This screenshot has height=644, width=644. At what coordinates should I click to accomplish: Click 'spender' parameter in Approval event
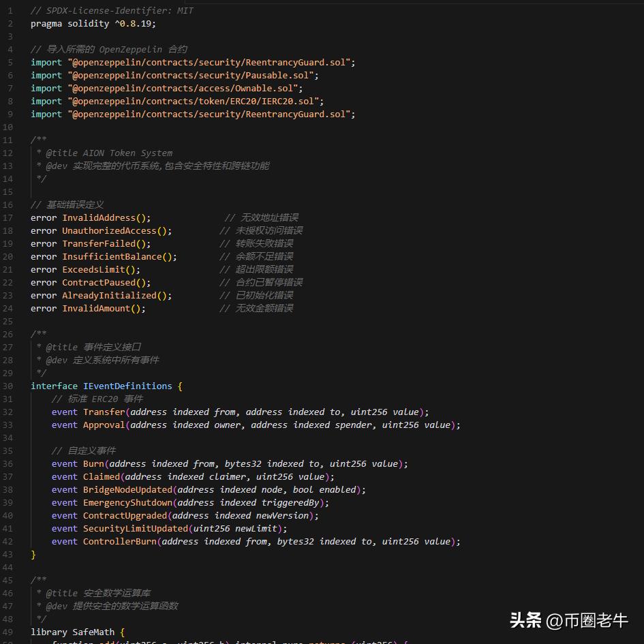(353, 425)
